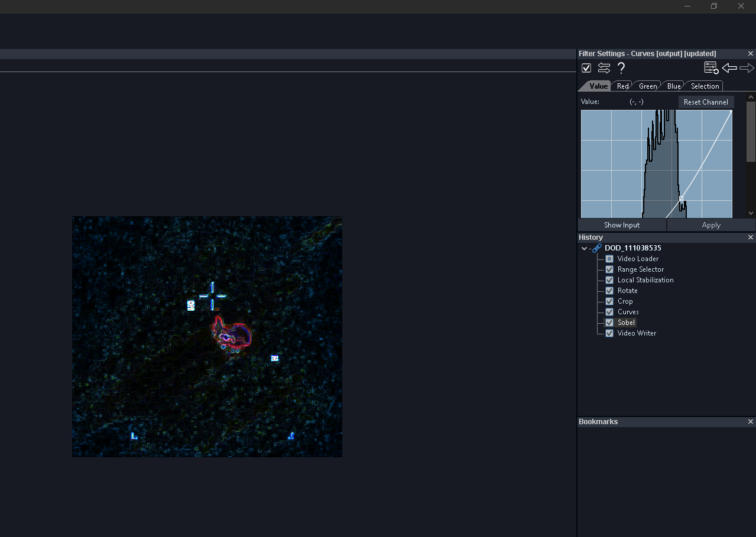
Task: Open filter help question mark icon
Action: (621, 68)
